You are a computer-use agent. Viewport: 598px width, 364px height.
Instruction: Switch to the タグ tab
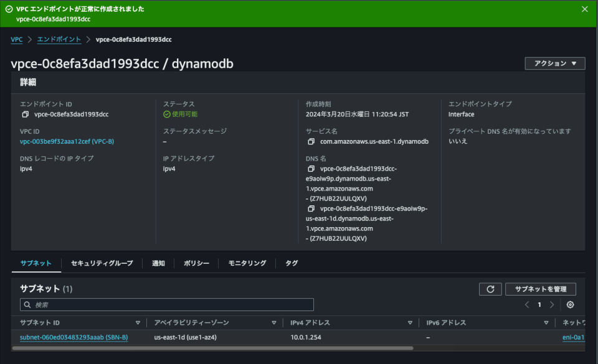click(291, 263)
